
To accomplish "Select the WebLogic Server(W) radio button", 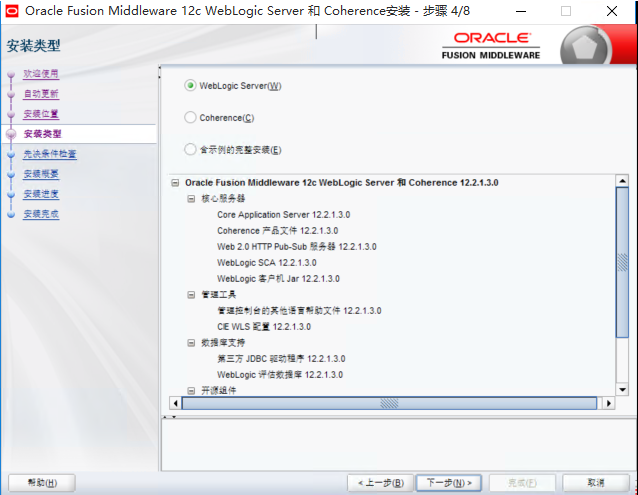I will (190, 85).
